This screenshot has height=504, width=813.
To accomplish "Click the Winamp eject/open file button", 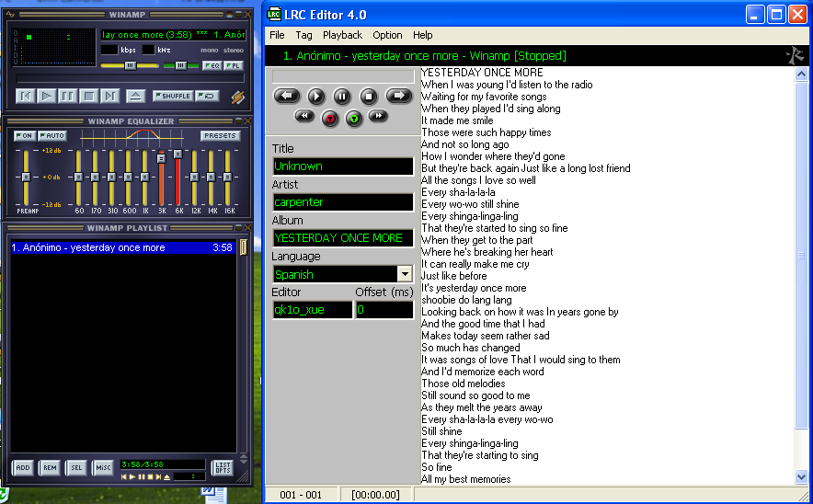I will tap(135, 96).
